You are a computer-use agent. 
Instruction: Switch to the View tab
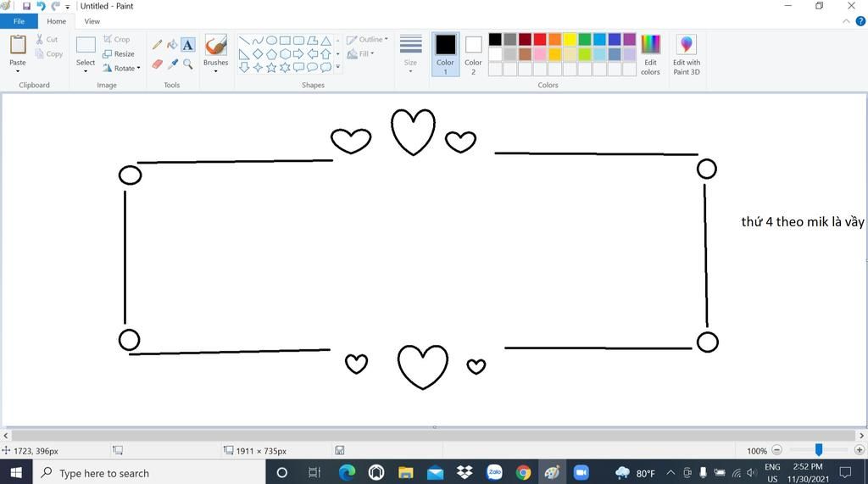coord(92,21)
